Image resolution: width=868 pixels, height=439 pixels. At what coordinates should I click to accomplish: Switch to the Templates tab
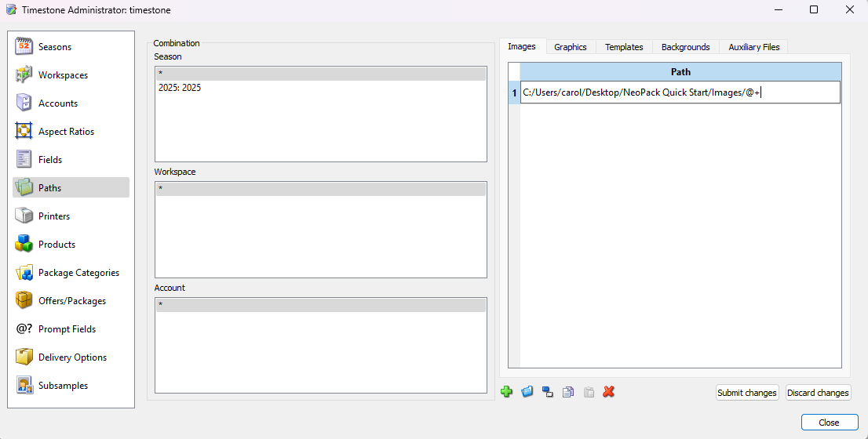click(x=624, y=47)
